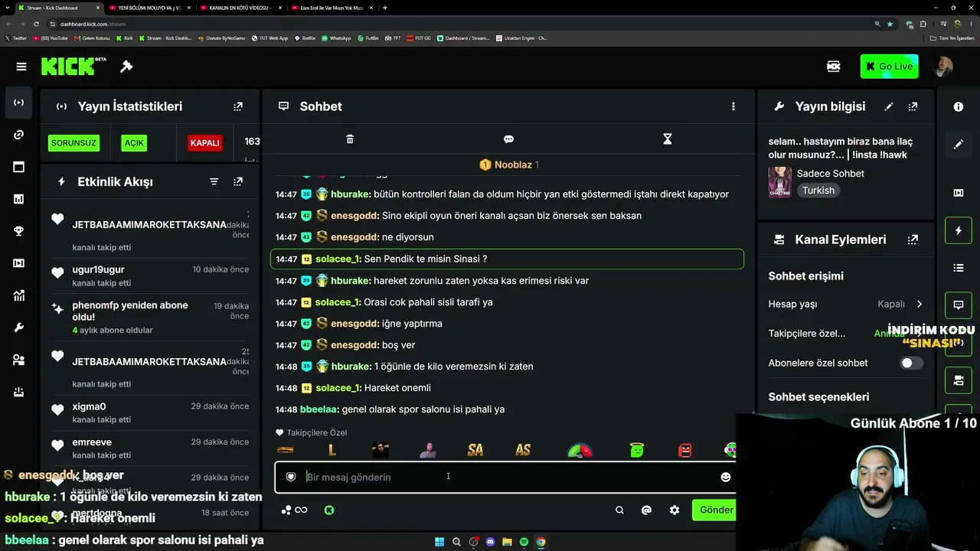The height and width of the screenshot is (551, 980).
Task: Pop out the Etkinlik Akışı panel
Action: coord(238,181)
